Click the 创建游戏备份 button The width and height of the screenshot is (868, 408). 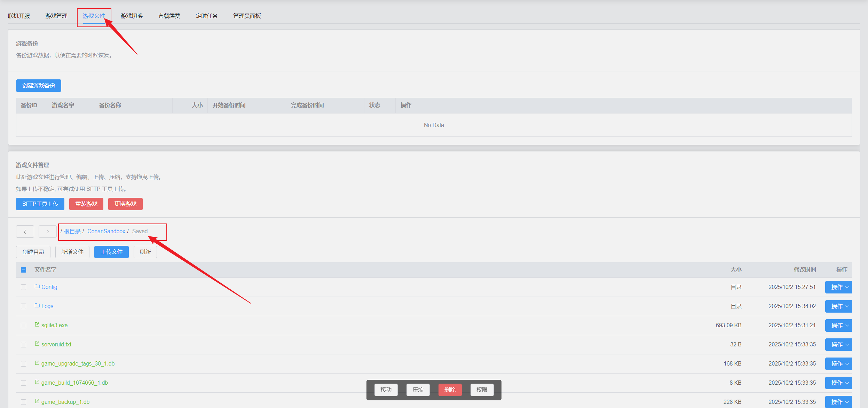coord(39,86)
